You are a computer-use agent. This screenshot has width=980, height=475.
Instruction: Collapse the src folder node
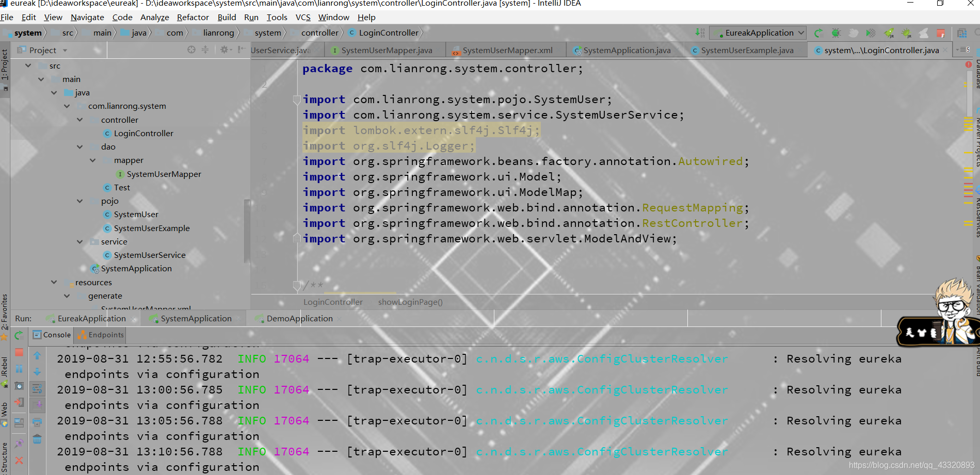click(x=28, y=66)
